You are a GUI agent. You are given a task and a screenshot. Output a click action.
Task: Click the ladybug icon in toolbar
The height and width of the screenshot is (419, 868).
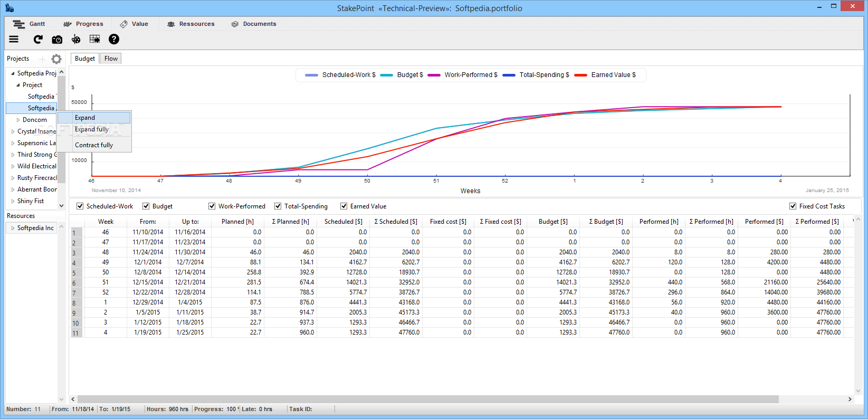click(76, 39)
